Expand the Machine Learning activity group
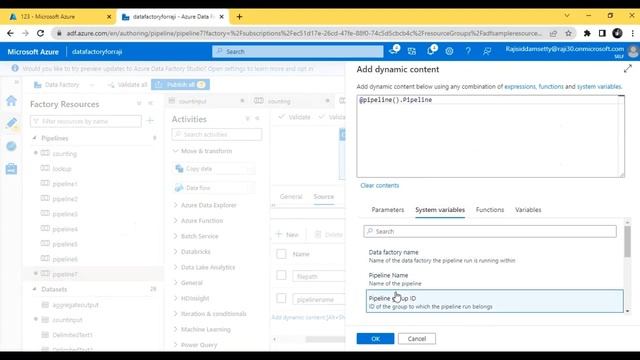This screenshot has width=640, height=360. [x=176, y=329]
